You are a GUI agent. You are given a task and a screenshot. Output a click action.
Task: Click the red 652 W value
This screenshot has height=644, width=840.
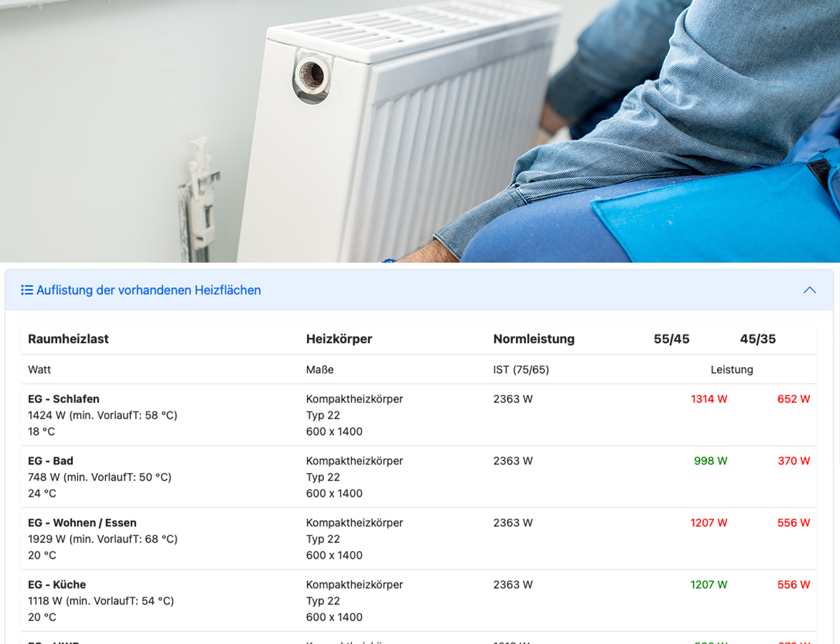coord(793,399)
